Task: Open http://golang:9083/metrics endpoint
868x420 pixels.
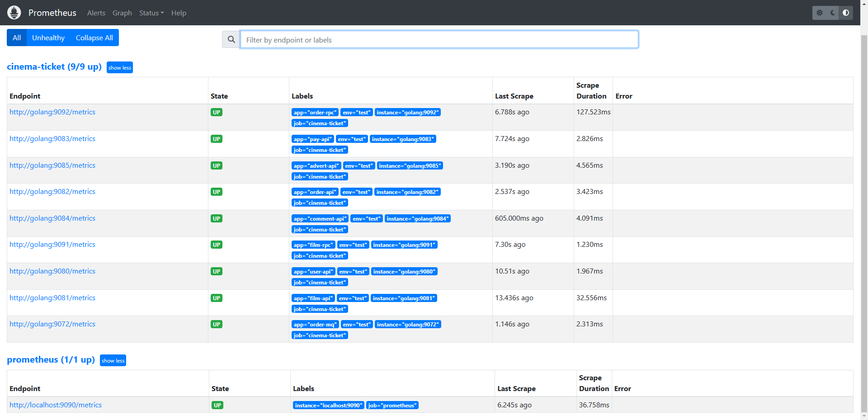Action: [x=52, y=139]
